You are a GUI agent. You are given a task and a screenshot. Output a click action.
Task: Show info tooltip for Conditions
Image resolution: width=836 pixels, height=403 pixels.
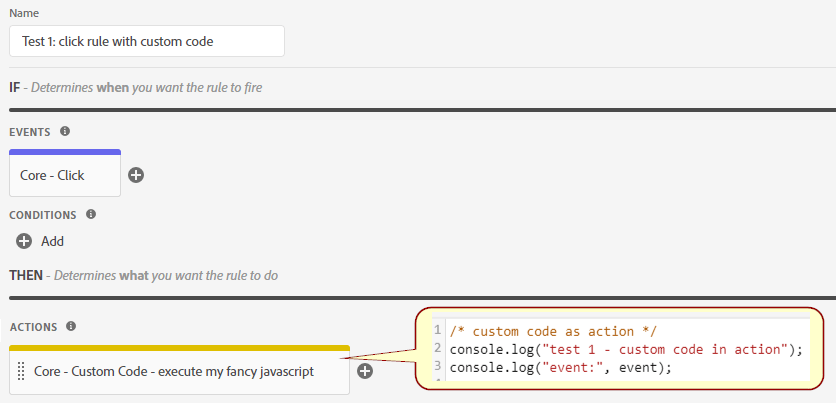91,214
